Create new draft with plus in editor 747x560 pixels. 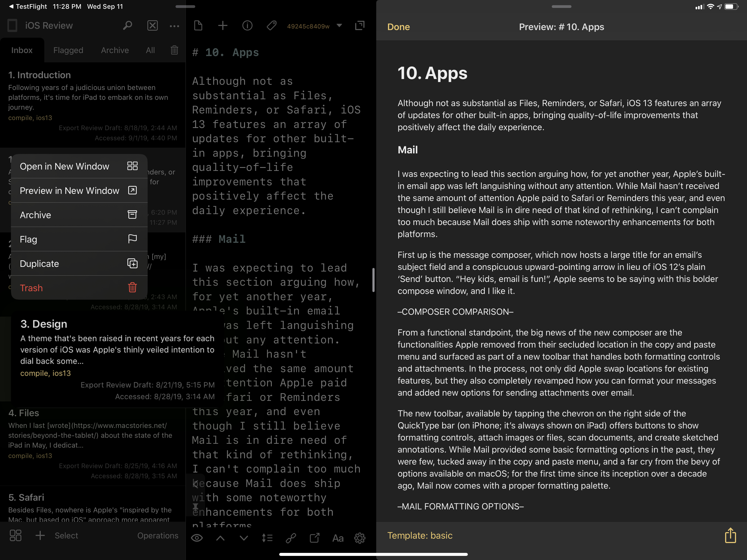tap(223, 26)
